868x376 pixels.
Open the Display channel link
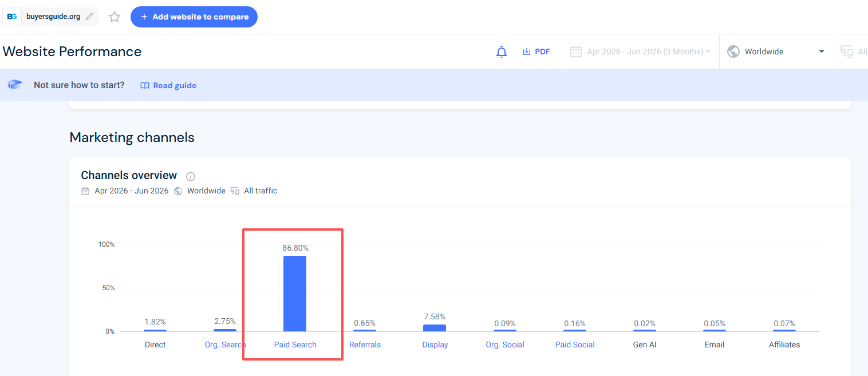435,345
